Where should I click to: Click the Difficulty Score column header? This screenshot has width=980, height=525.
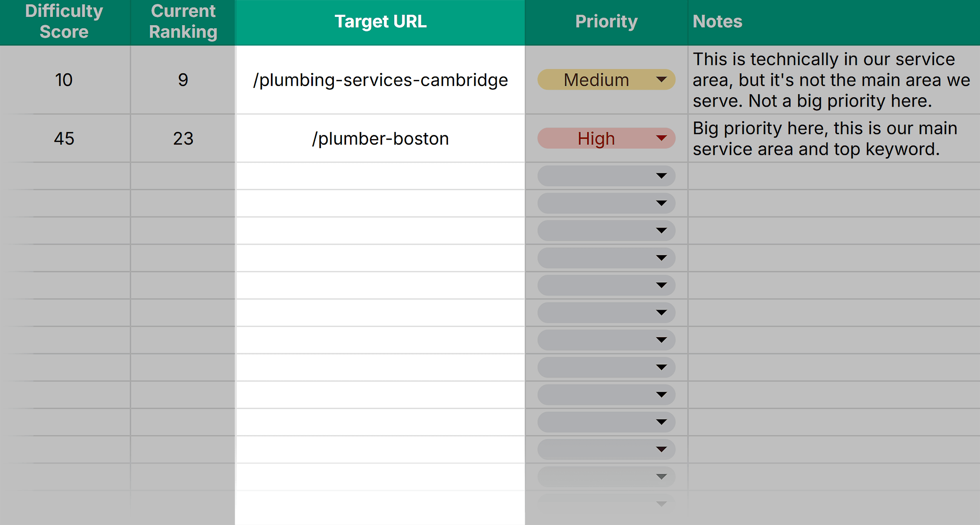pos(65,22)
